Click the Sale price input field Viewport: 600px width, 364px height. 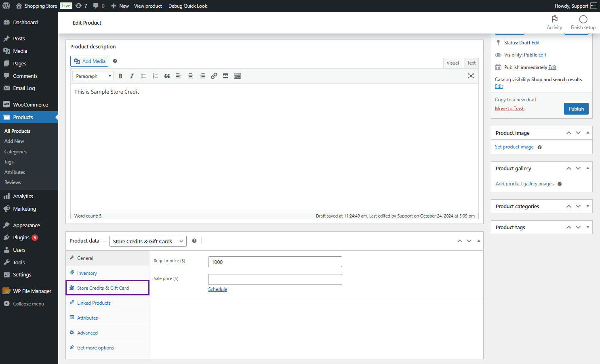point(275,279)
